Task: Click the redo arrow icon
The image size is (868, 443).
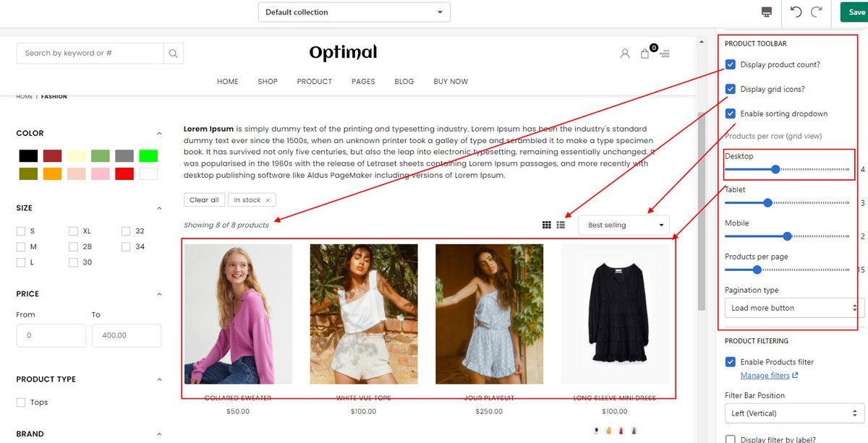Action: [x=817, y=12]
